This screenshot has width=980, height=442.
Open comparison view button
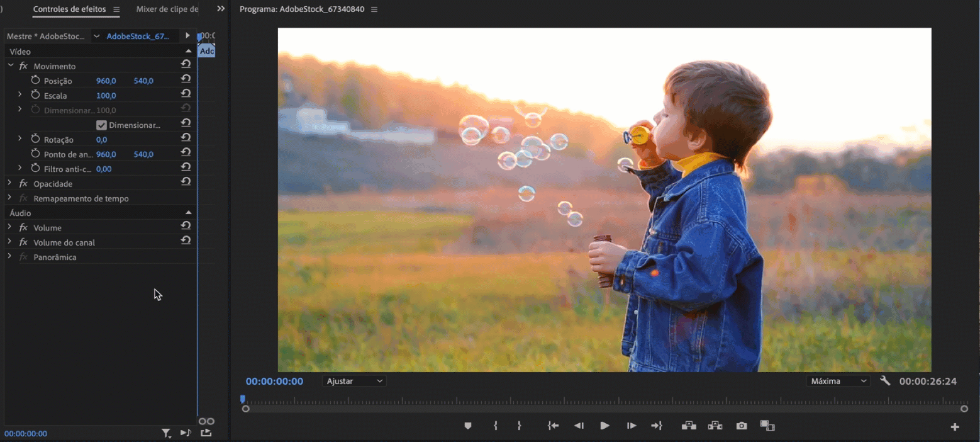point(767,426)
